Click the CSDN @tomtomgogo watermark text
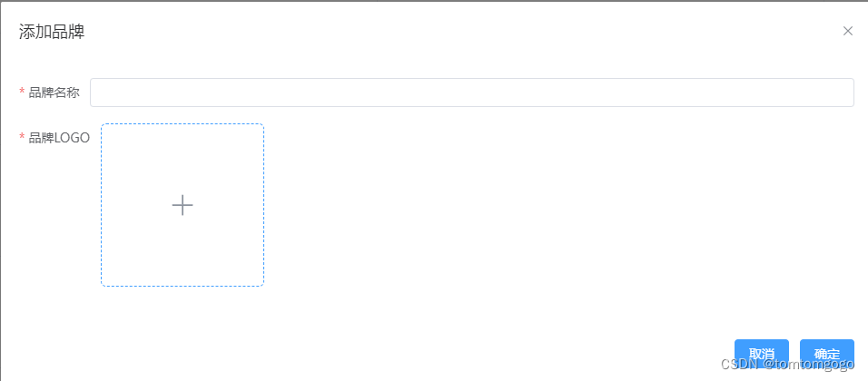Screen dimensions: 868x381 coord(787,364)
